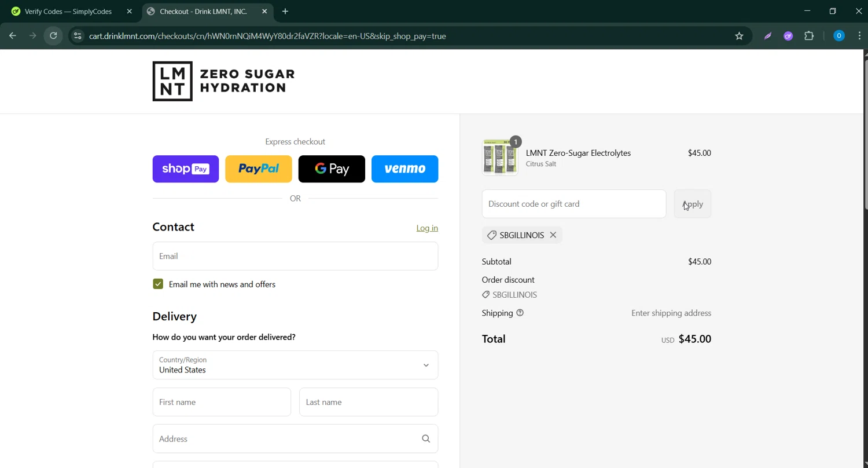Pay with PayPal

259,169
